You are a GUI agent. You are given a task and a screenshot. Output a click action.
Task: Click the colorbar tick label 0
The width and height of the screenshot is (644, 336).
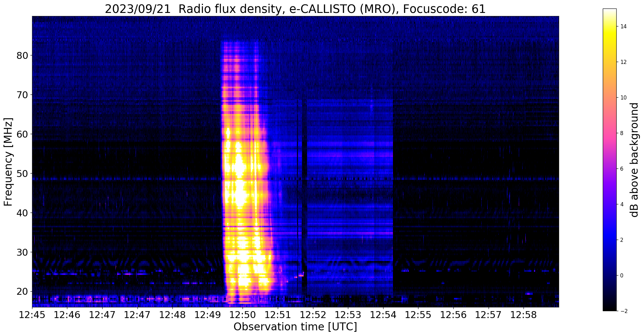[x=621, y=276]
